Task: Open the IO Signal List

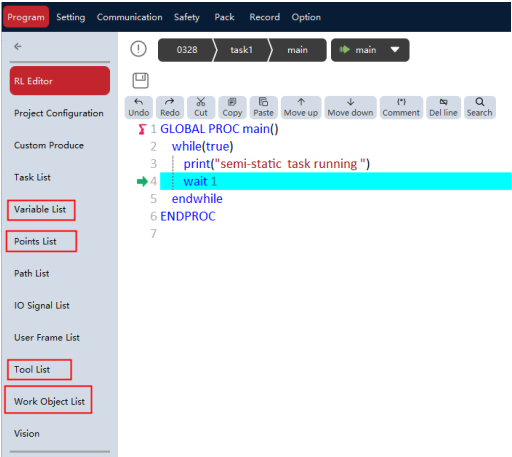Action: (x=42, y=306)
